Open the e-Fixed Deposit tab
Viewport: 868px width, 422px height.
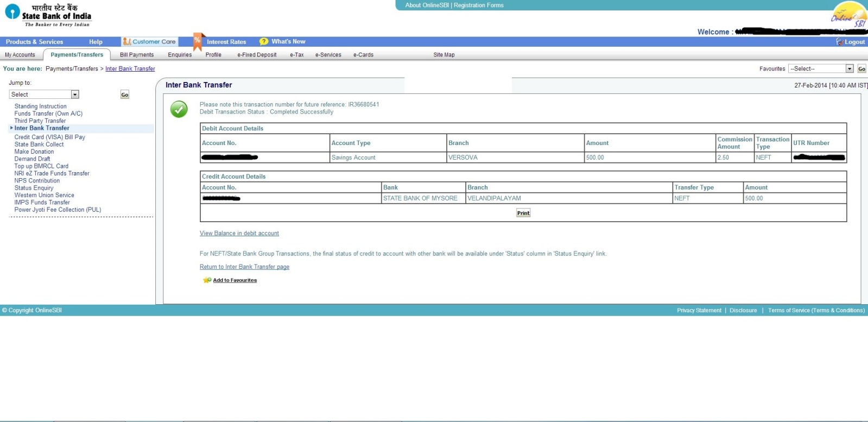pos(257,55)
